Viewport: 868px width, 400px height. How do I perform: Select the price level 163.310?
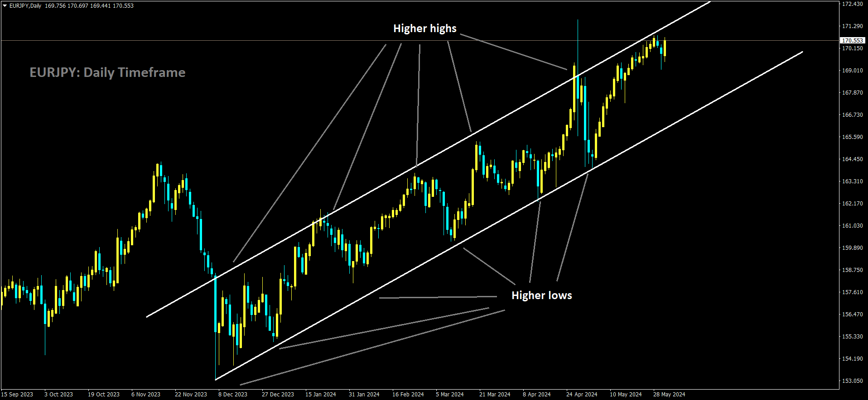pyautogui.click(x=852, y=181)
